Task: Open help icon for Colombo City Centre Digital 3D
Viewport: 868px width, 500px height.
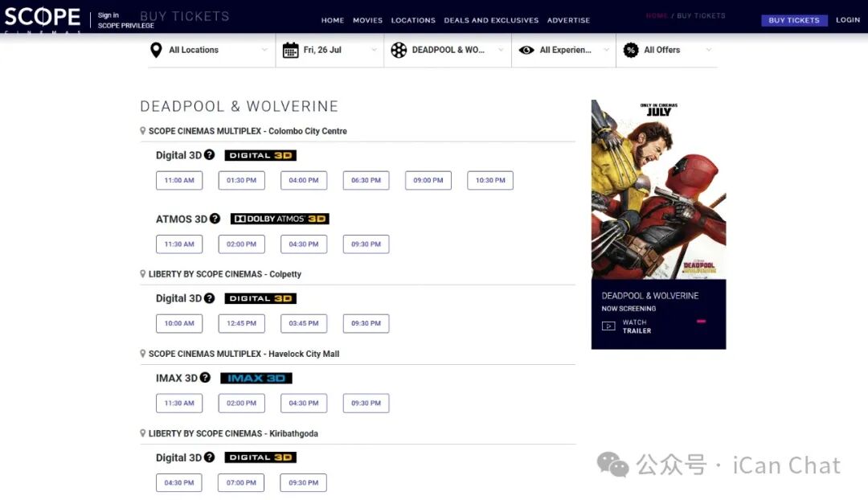Action: click(x=209, y=154)
